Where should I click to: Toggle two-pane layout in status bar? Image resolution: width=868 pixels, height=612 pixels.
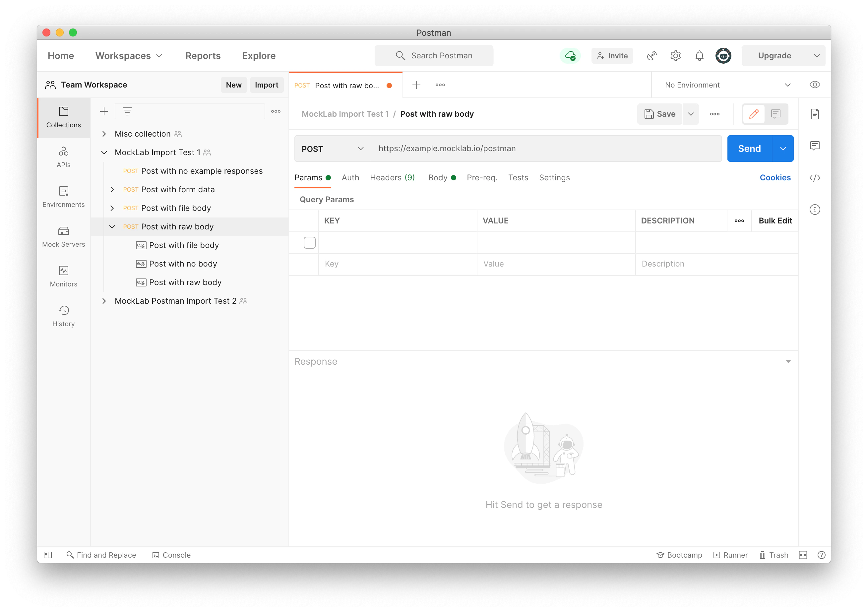[x=803, y=555]
